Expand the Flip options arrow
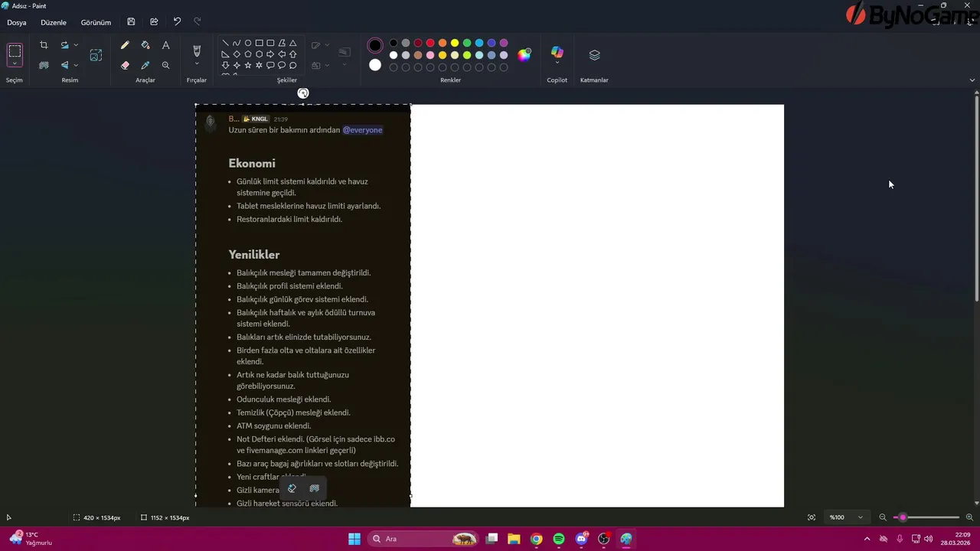The width and height of the screenshot is (980, 551). (76, 65)
